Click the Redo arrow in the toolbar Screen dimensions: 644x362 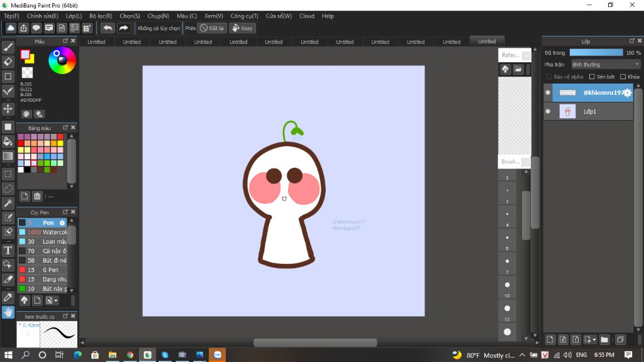click(x=123, y=28)
